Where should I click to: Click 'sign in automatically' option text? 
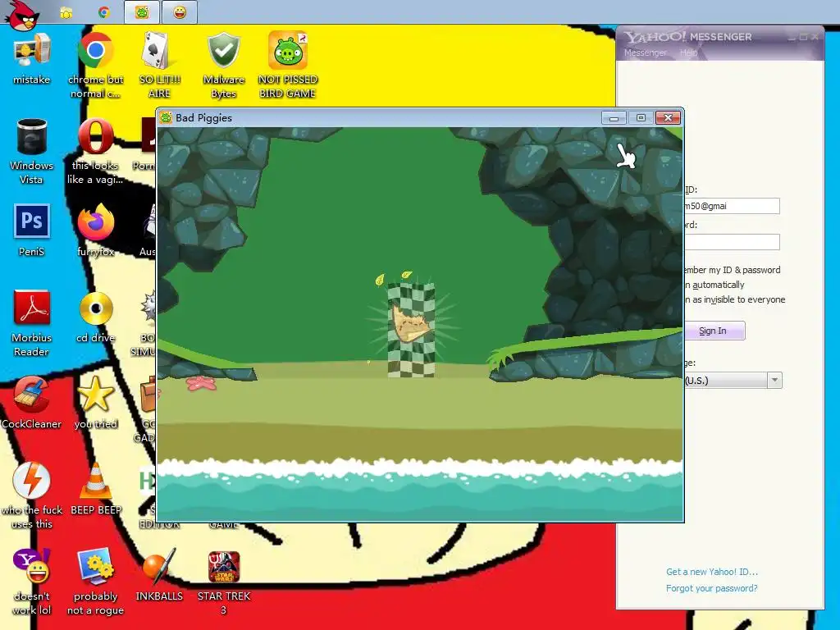click(715, 285)
